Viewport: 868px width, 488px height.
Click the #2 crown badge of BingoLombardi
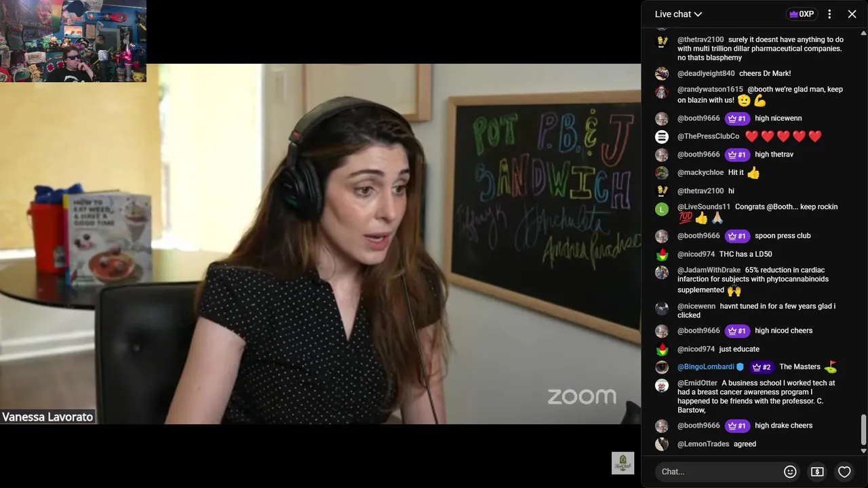[x=762, y=367]
